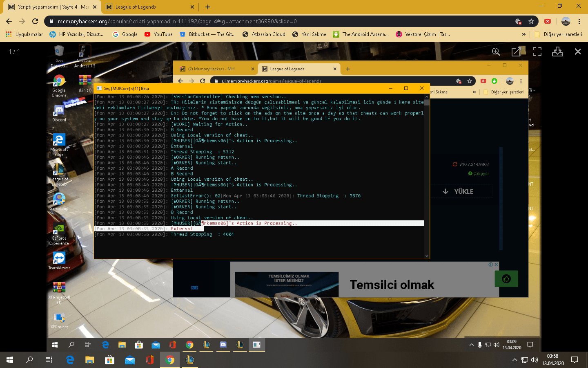The width and height of the screenshot is (588, 368).
Task: Download the attachment image from the viewer
Action: (x=557, y=52)
